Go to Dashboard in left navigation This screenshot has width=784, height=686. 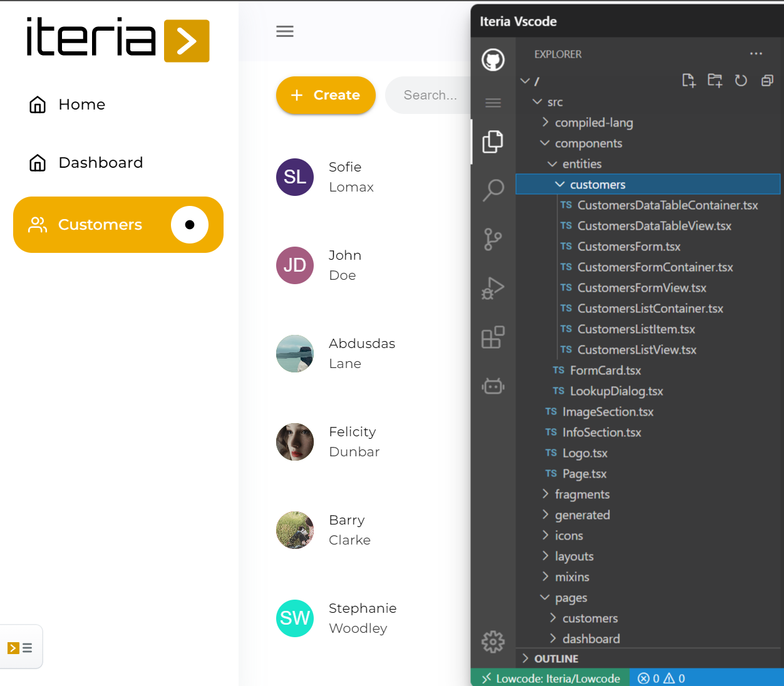click(x=100, y=163)
